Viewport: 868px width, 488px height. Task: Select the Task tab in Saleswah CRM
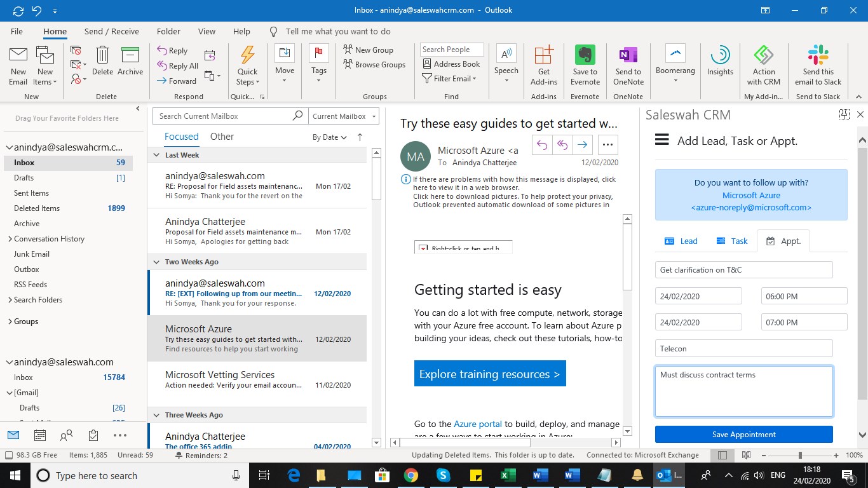[731, 241]
